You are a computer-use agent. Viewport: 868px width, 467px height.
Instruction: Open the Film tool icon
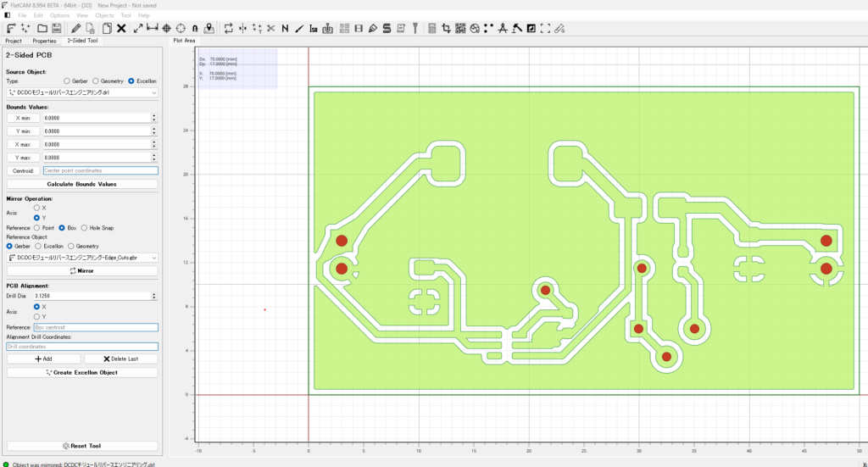click(x=359, y=28)
